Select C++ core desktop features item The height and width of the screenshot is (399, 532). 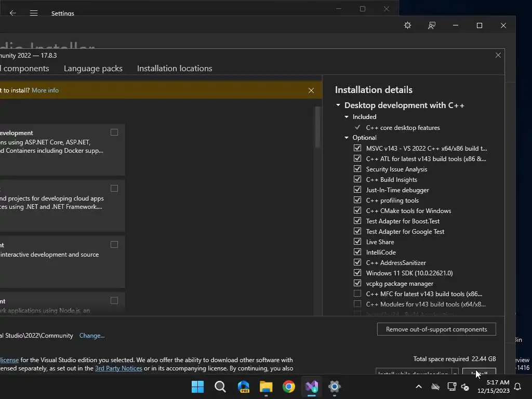pyautogui.click(x=403, y=128)
